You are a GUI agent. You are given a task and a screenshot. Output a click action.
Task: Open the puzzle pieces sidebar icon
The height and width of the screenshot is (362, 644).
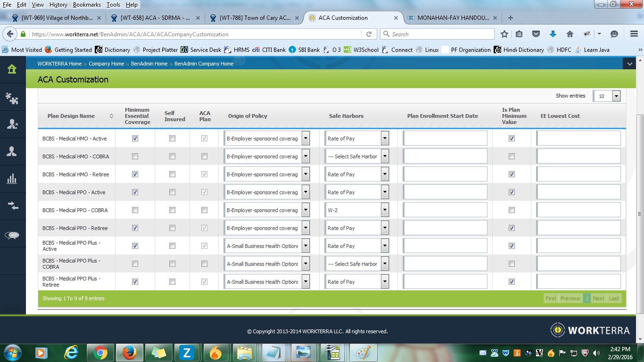click(12, 98)
